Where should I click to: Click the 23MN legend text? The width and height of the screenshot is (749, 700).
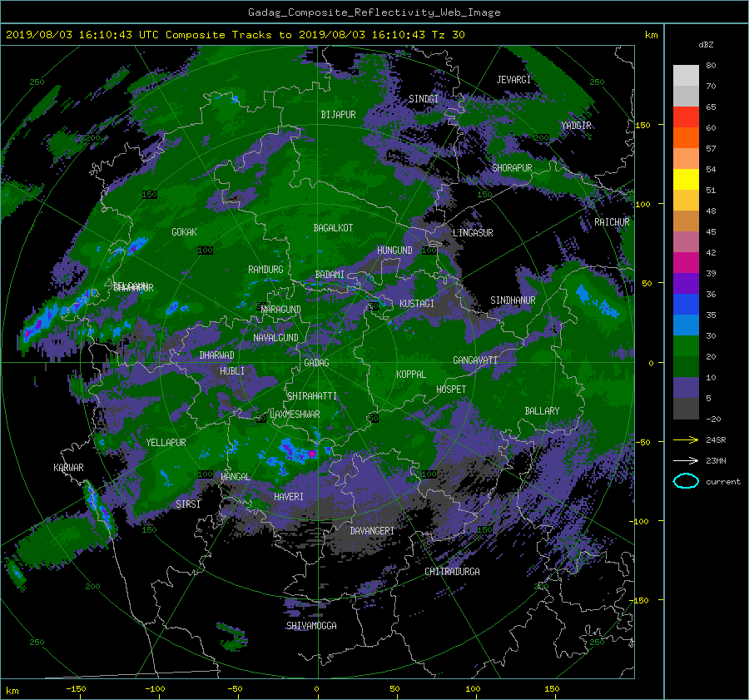point(716,460)
